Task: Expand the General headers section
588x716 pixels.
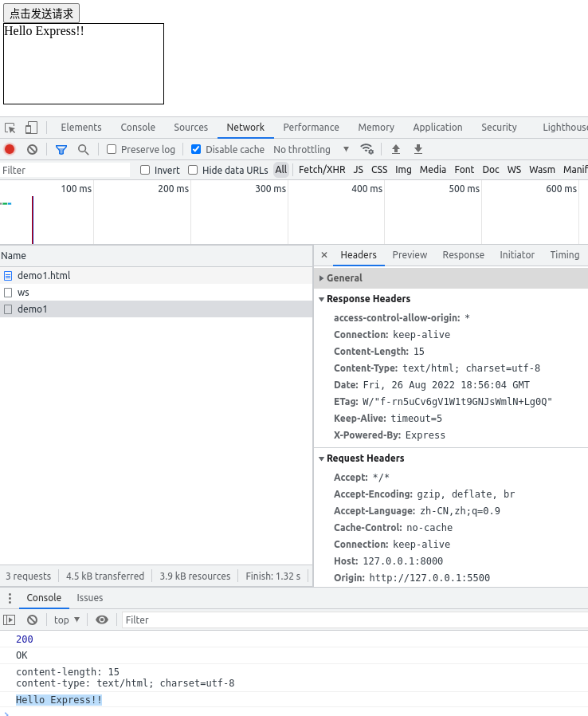Action: click(x=344, y=278)
